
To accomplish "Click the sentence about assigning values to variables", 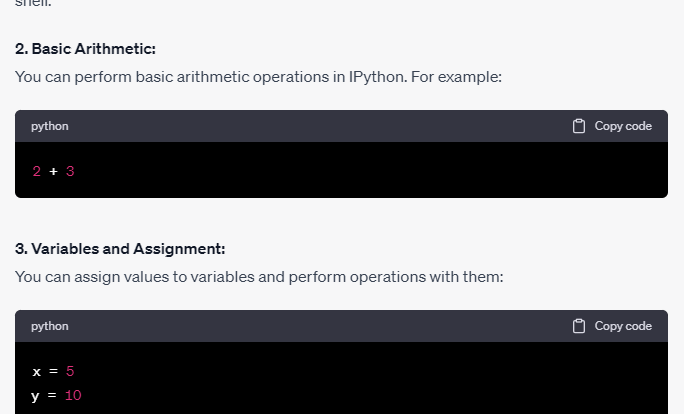I will coord(259,277).
